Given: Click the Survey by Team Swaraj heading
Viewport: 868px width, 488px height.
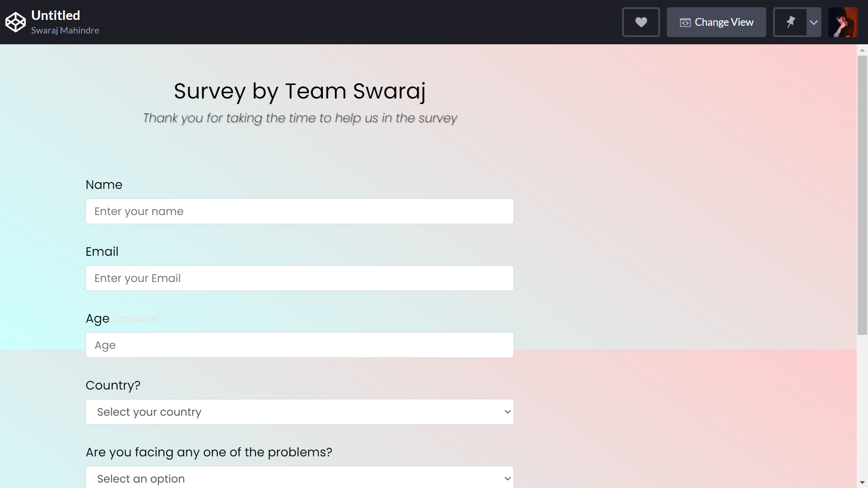Looking at the screenshot, I should [299, 91].
